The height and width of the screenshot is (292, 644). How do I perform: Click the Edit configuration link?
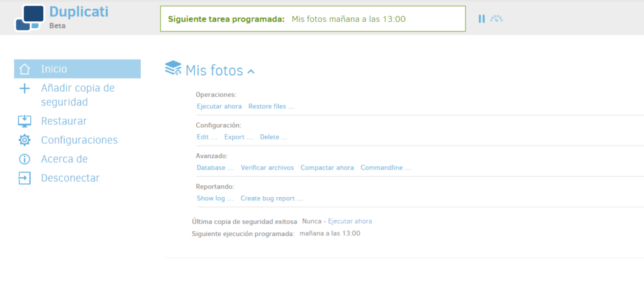tap(207, 137)
